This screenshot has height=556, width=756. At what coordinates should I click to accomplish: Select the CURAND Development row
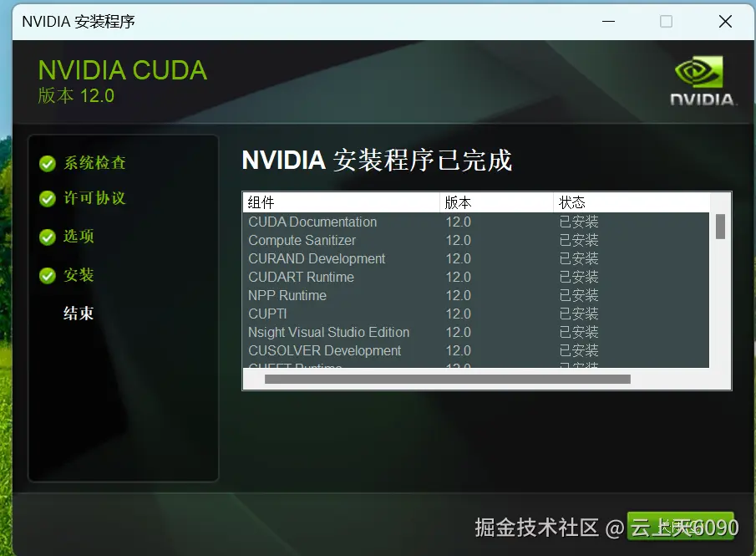point(476,258)
